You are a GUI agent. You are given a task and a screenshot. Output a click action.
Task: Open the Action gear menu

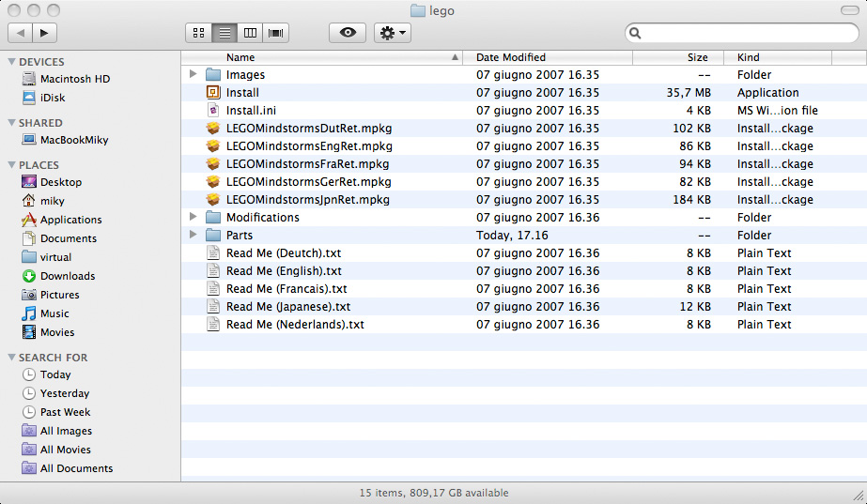click(x=392, y=33)
